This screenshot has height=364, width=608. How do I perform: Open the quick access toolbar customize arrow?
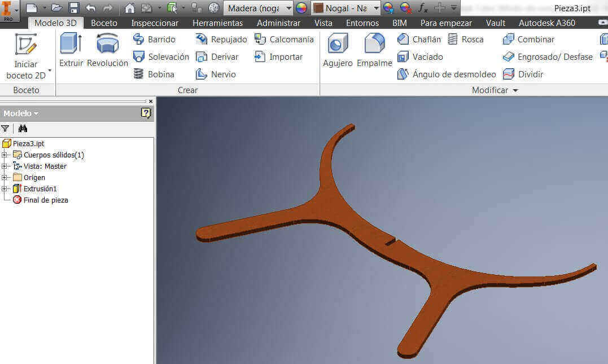coord(454,8)
